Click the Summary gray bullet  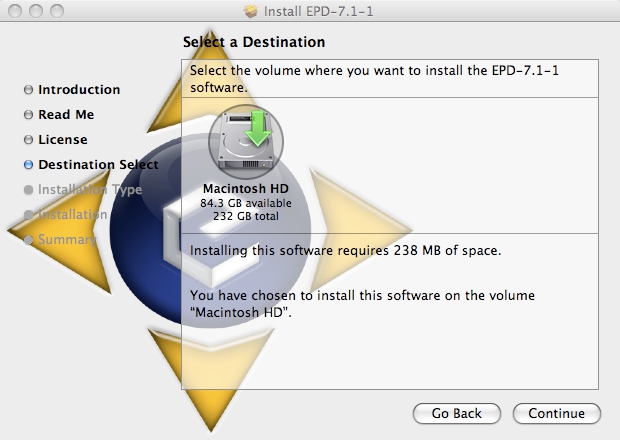click(x=28, y=240)
